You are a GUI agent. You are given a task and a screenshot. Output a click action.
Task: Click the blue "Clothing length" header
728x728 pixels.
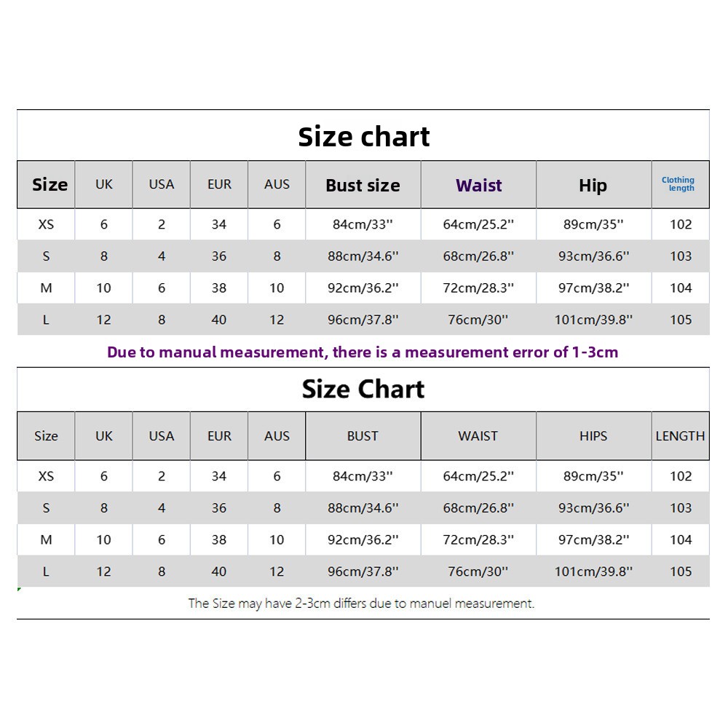coord(678,184)
